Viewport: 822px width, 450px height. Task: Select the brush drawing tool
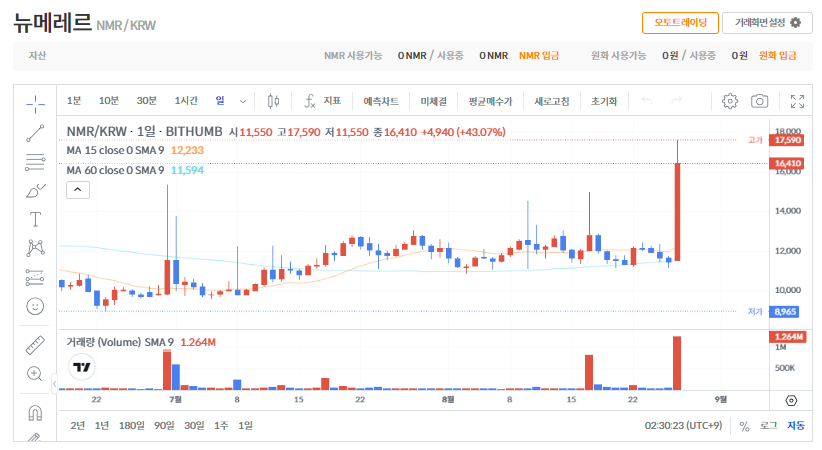point(35,191)
